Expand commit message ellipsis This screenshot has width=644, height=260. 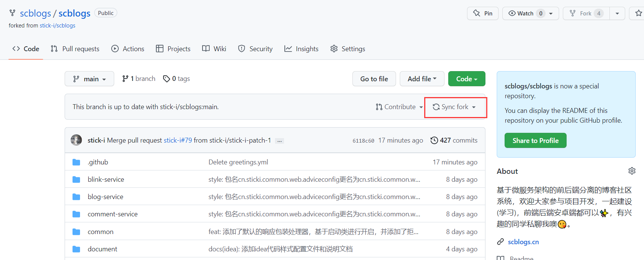click(279, 141)
